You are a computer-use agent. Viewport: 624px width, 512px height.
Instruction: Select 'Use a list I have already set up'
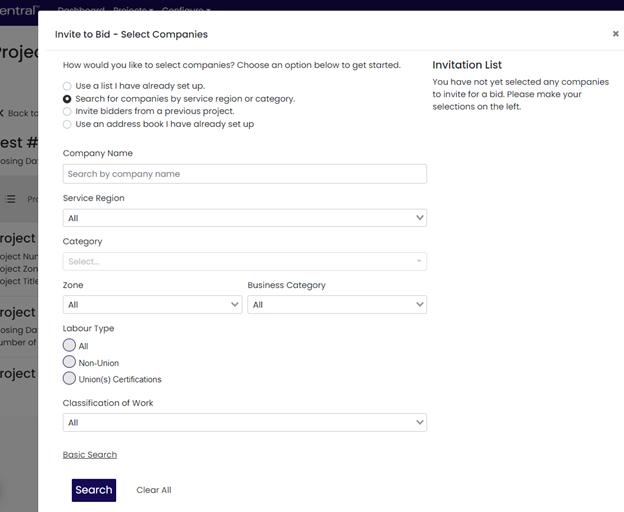click(67, 86)
